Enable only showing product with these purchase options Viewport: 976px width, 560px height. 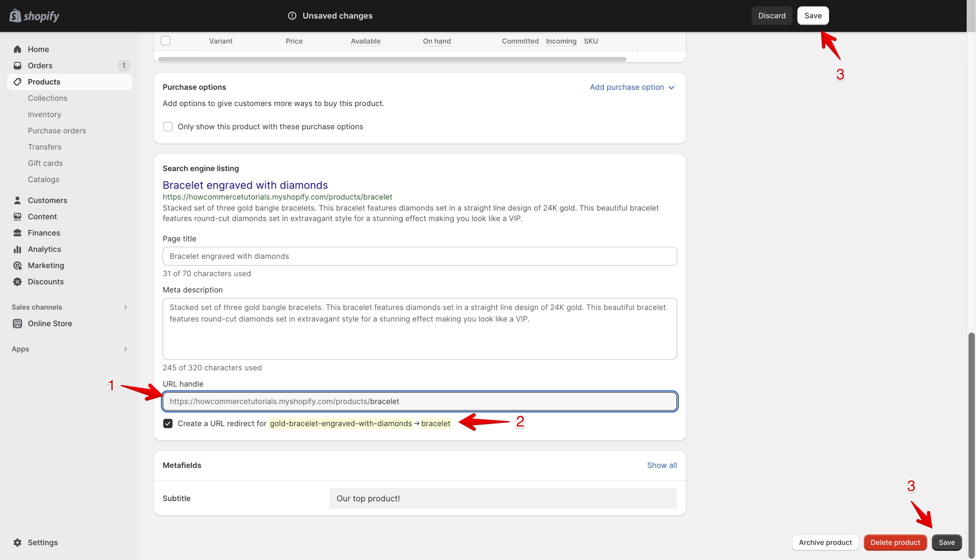168,127
